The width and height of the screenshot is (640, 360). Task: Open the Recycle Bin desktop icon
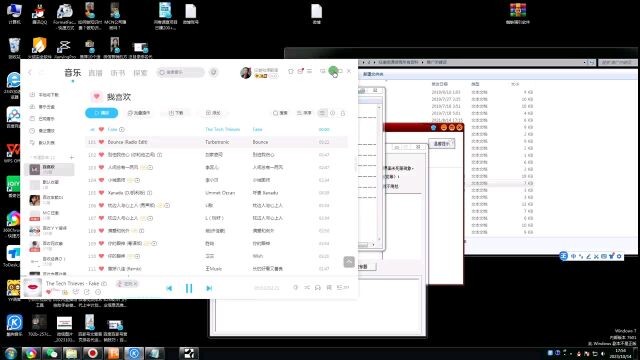click(14, 48)
